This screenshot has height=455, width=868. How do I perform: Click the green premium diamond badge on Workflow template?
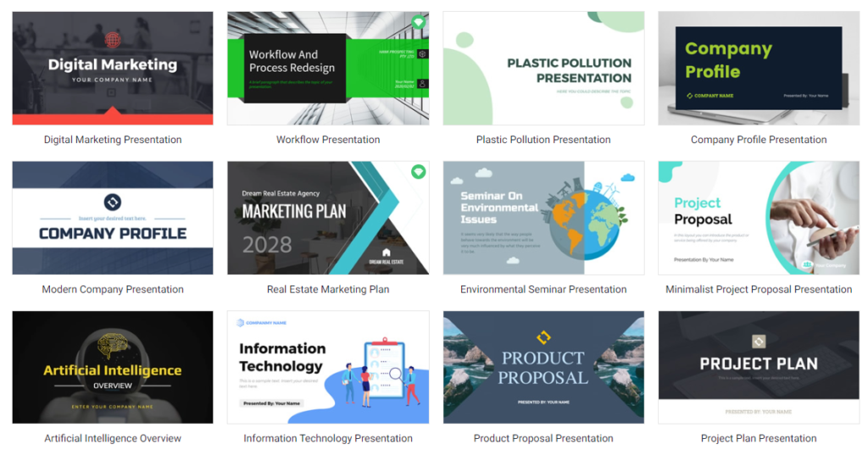pos(418,22)
